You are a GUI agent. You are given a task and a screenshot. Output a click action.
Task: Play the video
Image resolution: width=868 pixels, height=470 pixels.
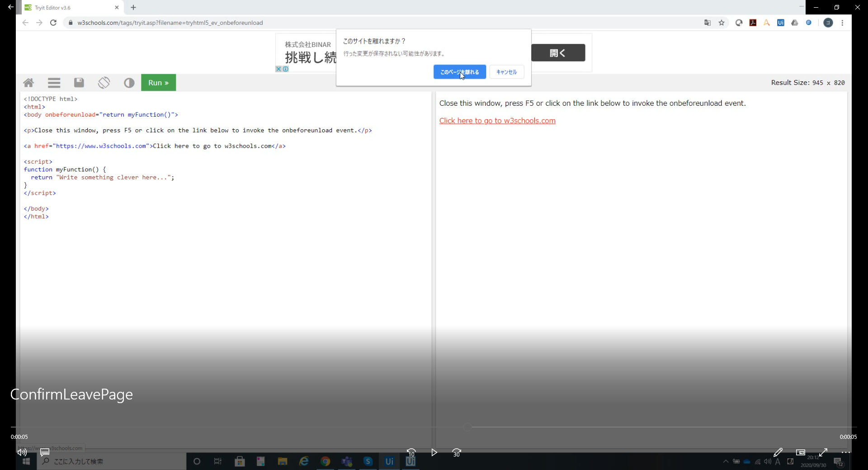pos(434,452)
